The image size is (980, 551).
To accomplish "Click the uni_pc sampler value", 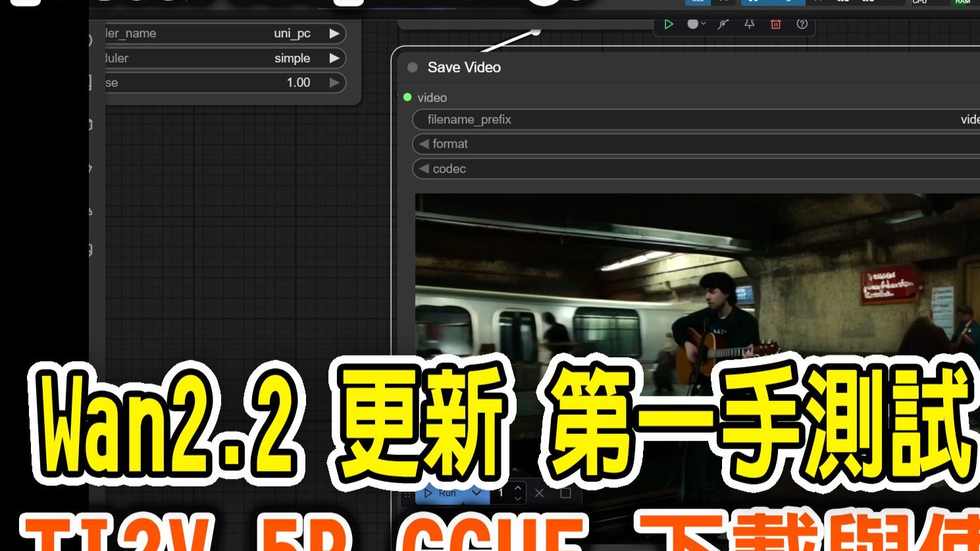I will [292, 34].
